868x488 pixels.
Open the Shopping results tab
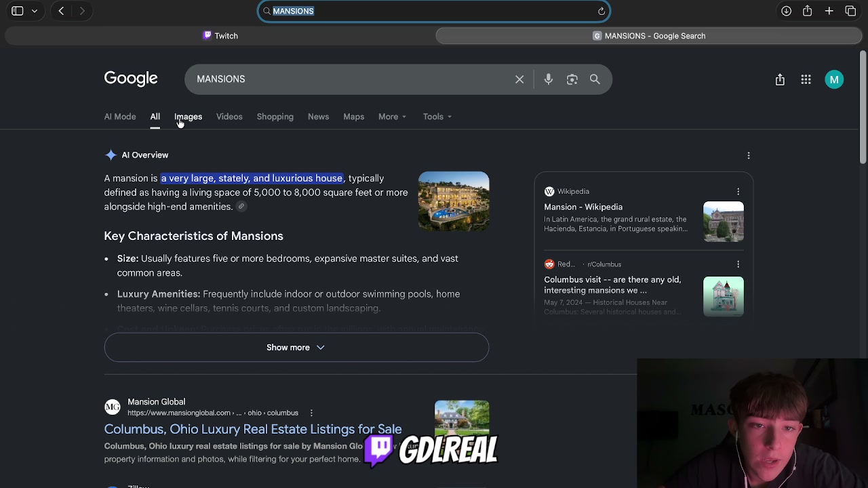point(275,117)
